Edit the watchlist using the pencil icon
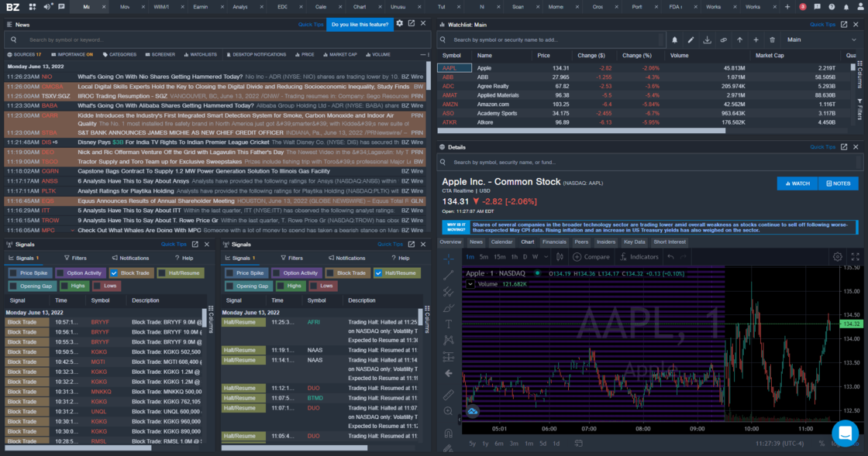The height and width of the screenshot is (456, 868). (691, 39)
